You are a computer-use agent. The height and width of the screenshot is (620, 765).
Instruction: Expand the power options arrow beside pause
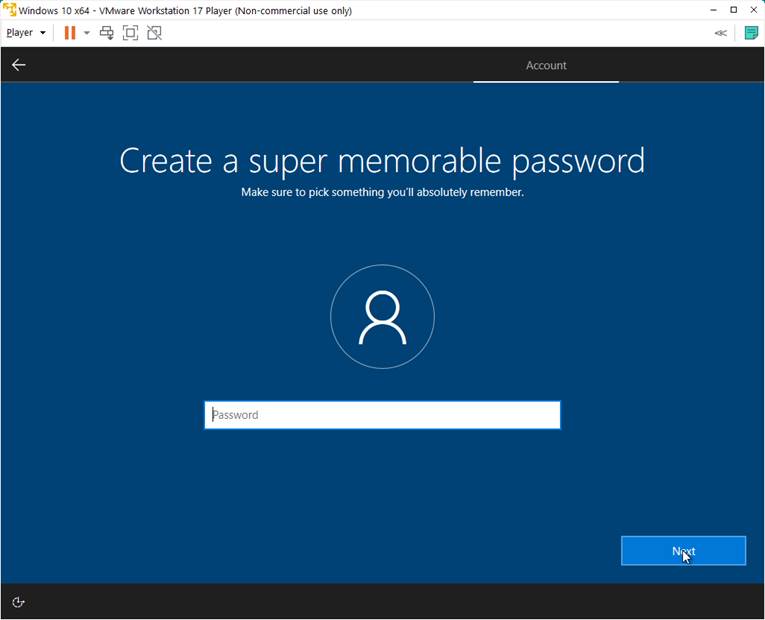click(x=87, y=33)
